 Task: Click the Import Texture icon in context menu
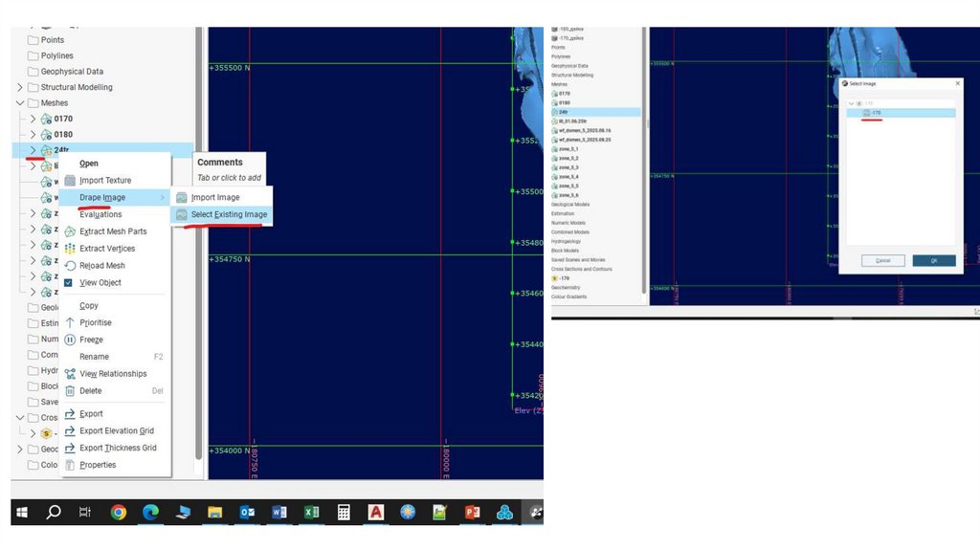(70, 181)
